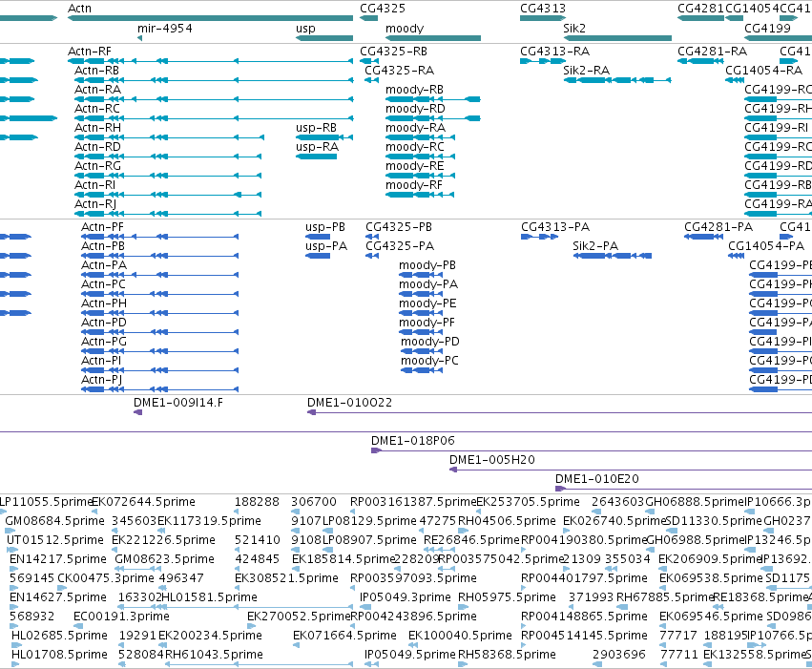This screenshot has width=812, height=669.
Task: Click the EC00191.3prime cDNA label
Action: (121, 617)
